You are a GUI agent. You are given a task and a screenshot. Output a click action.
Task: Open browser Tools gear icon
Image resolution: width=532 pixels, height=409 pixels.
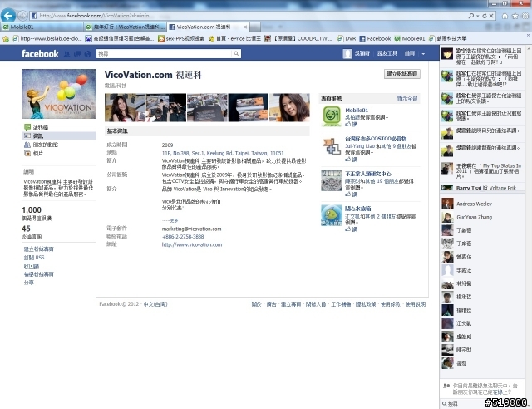tap(525, 16)
